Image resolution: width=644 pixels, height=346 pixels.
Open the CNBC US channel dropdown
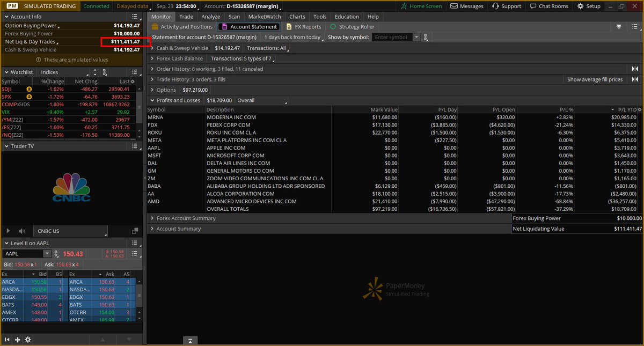[70, 231]
